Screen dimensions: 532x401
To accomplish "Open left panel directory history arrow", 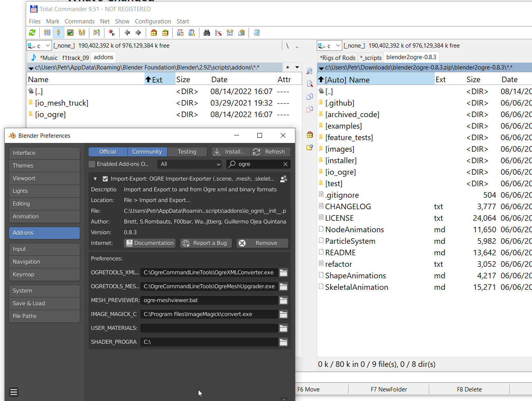I will click(x=297, y=67).
